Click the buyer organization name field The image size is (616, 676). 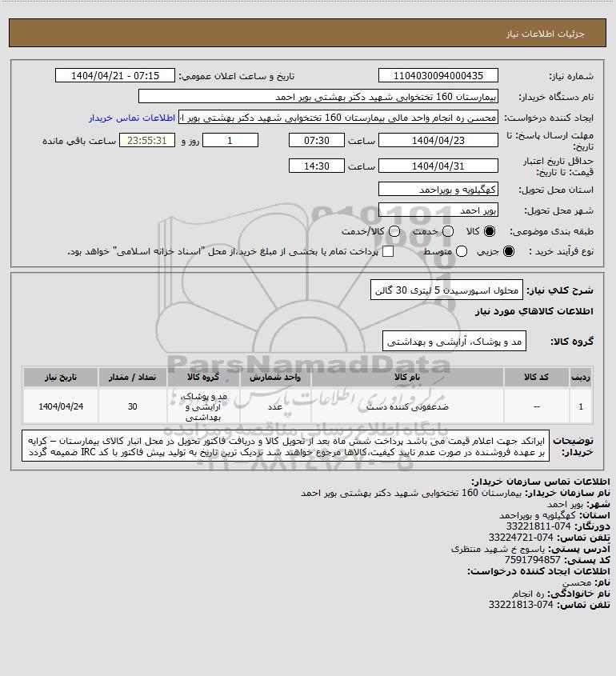(x=318, y=96)
